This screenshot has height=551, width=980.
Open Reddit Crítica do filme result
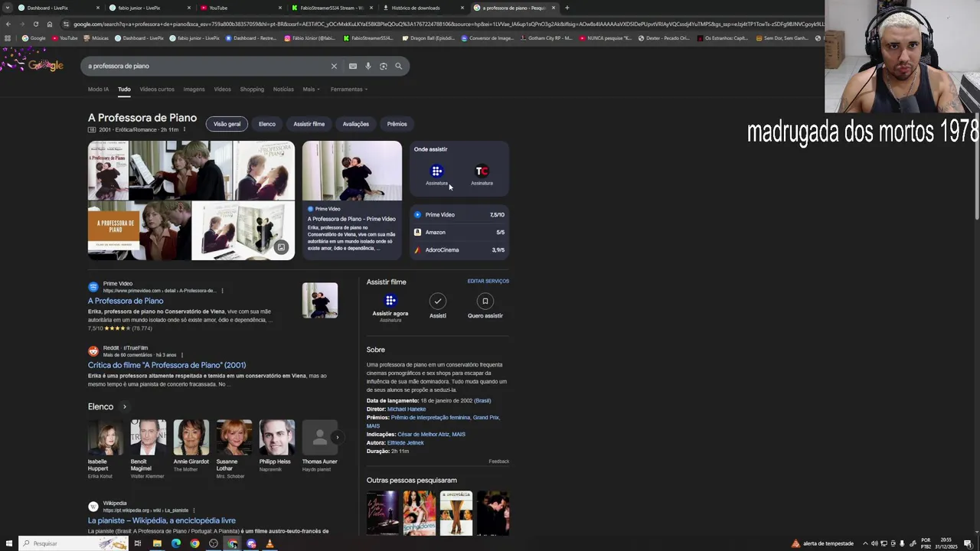167,365
